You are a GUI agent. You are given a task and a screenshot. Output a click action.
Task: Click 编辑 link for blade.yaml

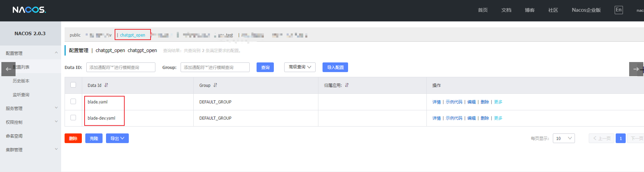click(471, 102)
